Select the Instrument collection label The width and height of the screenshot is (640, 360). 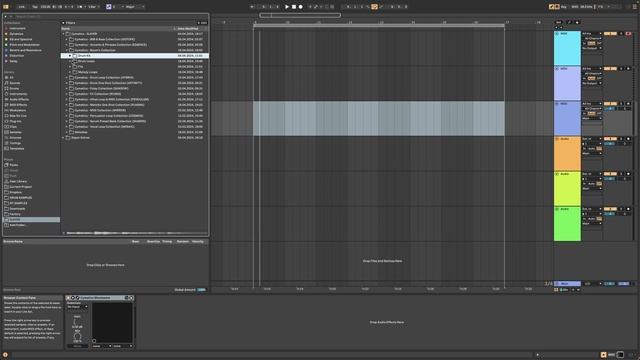click(18, 28)
